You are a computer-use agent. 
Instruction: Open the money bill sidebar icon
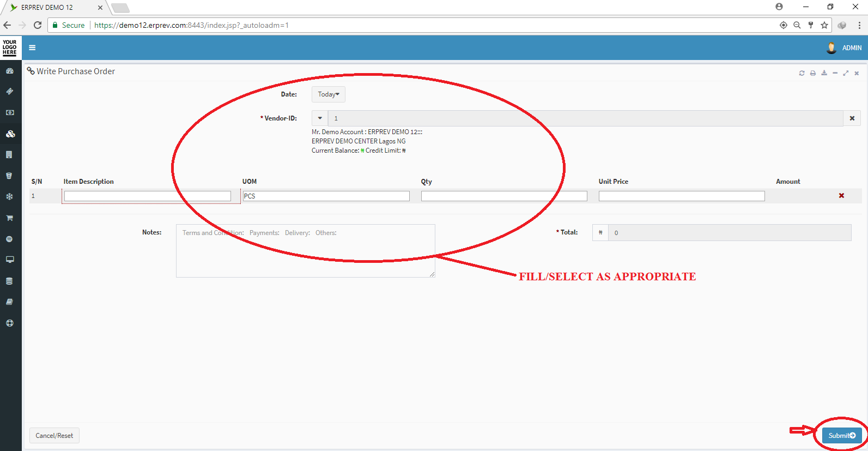[x=10, y=112]
